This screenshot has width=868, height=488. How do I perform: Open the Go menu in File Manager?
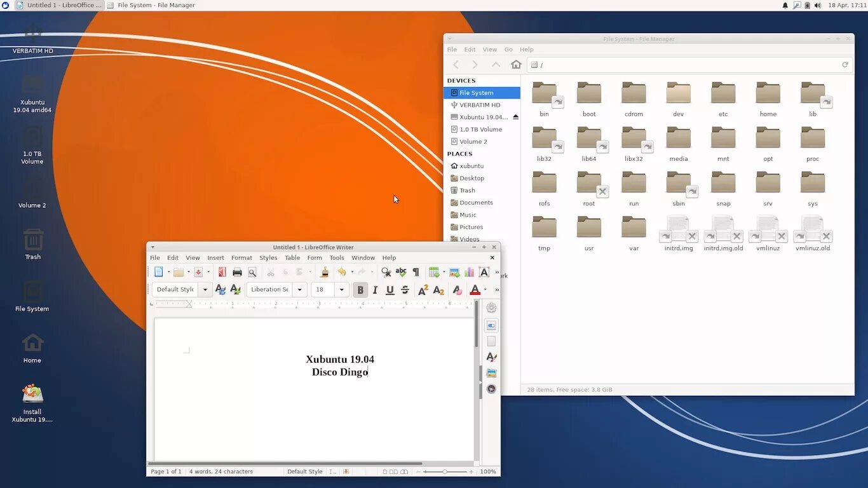(508, 50)
